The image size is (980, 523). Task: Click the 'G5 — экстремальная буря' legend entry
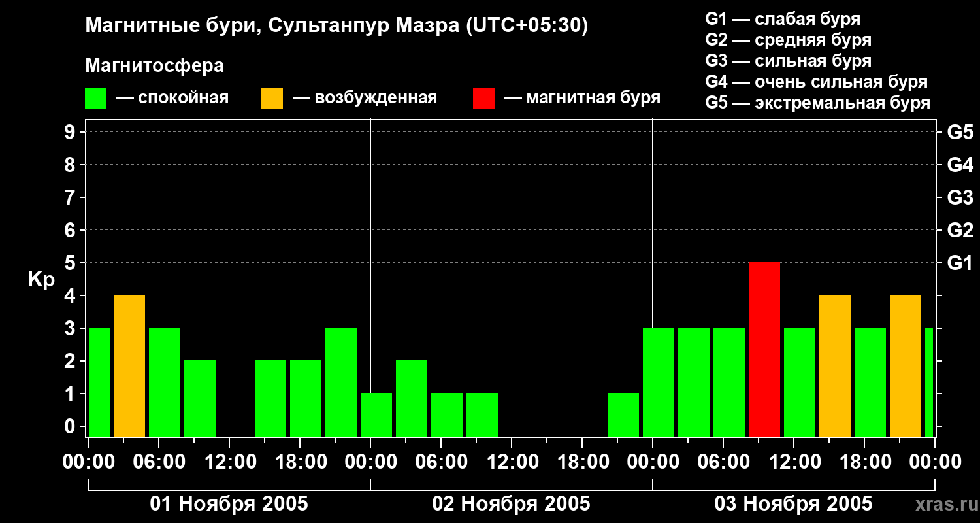[x=818, y=103]
